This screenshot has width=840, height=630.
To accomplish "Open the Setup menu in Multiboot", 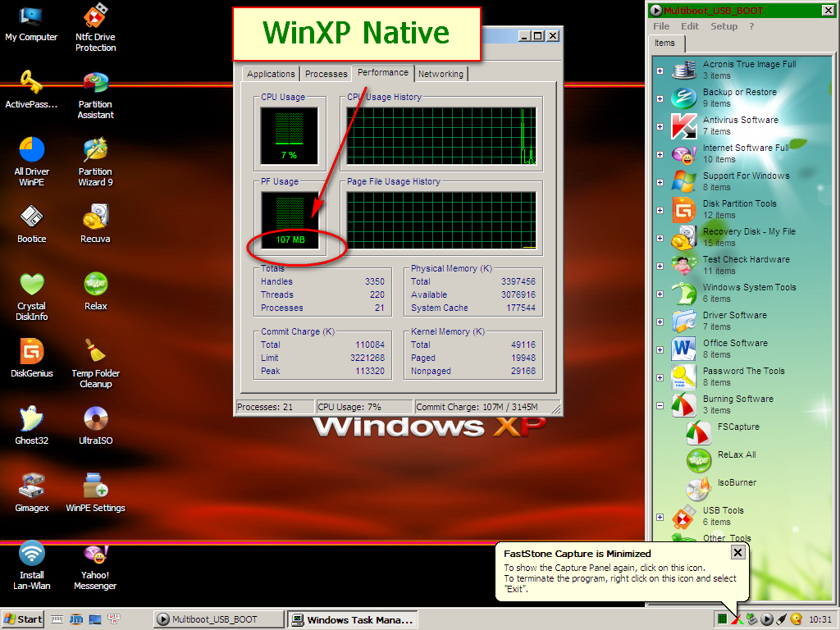I will click(x=724, y=26).
